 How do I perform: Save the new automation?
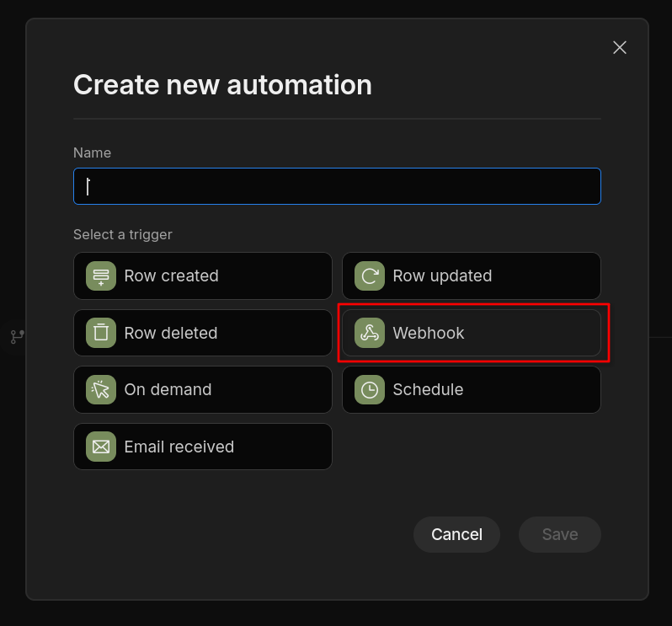click(x=560, y=534)
